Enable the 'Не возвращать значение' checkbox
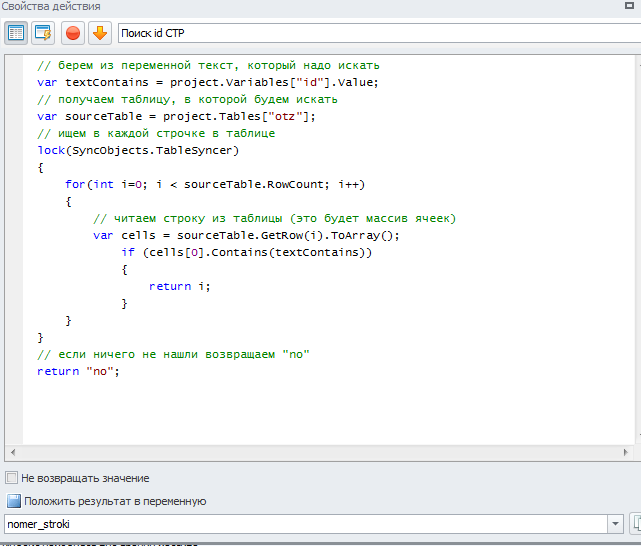Image resolution: width=641 pixels, height=546 pixels. point(12,478)
